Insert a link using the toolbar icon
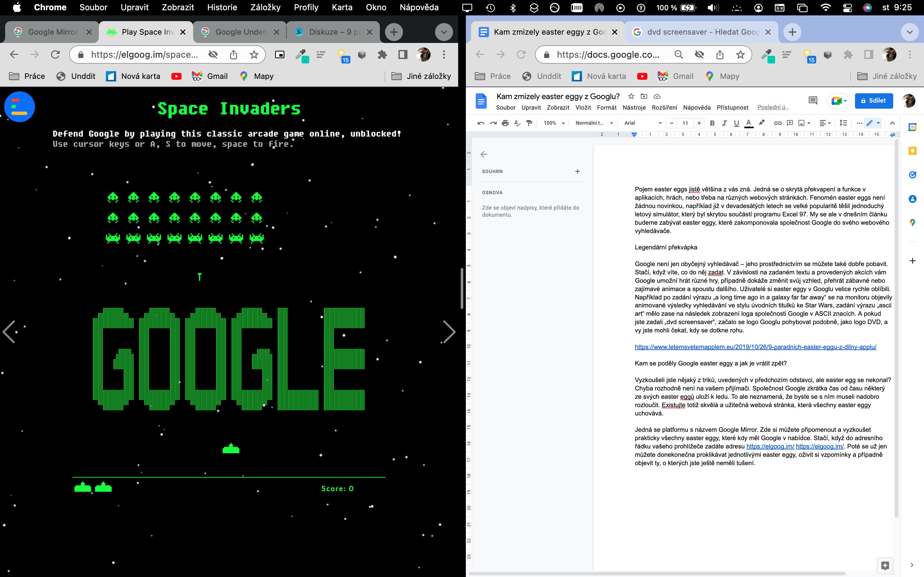Screen dimensions: 924x577 pos(777,123)
